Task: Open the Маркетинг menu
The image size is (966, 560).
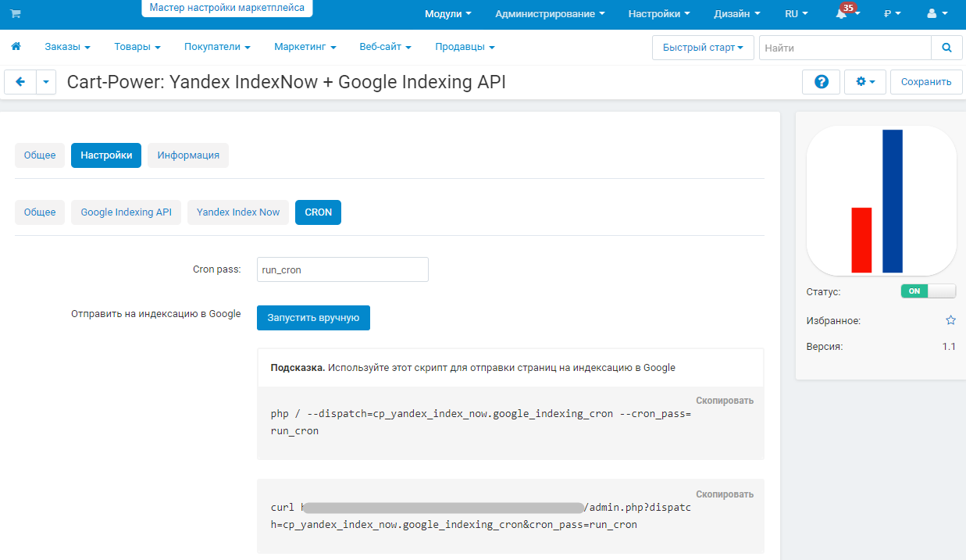Action: point(305,47)
